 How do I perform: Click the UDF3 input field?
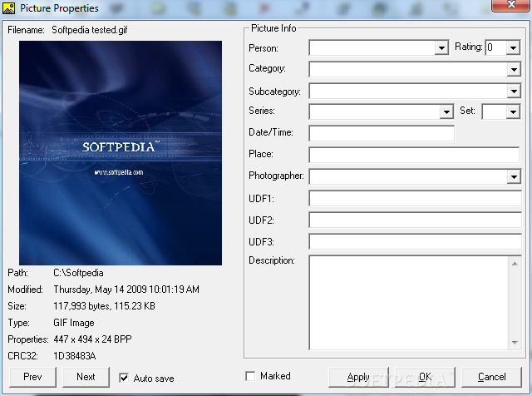415,242
